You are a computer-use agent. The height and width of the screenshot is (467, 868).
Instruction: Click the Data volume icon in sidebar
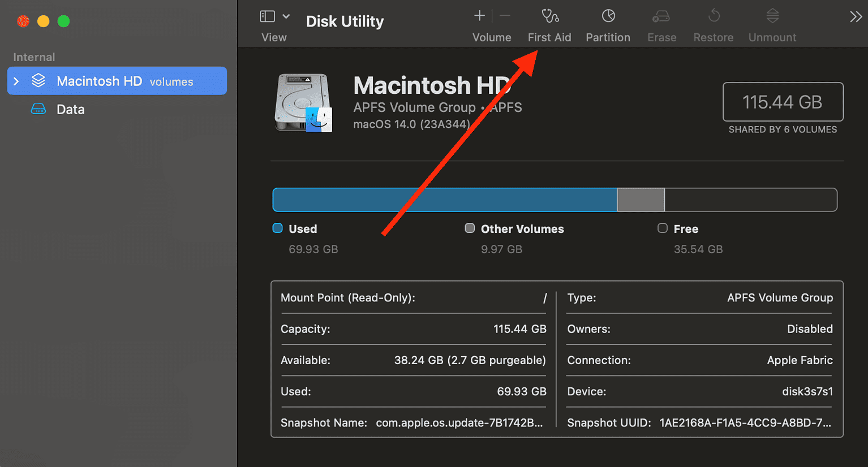point(37,109)
